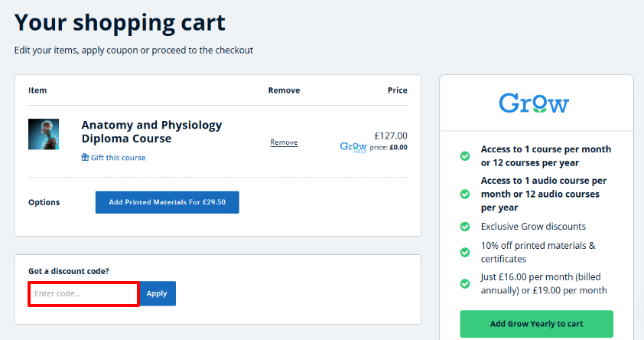Select the £127.00 price text

[391, 136]
